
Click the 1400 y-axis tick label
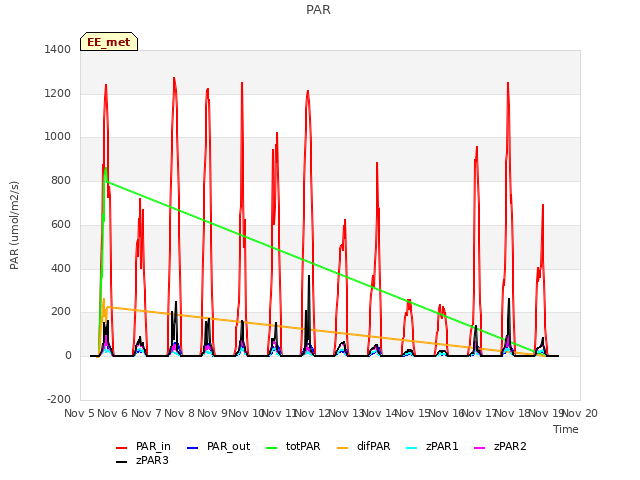(x=58, y=49)
